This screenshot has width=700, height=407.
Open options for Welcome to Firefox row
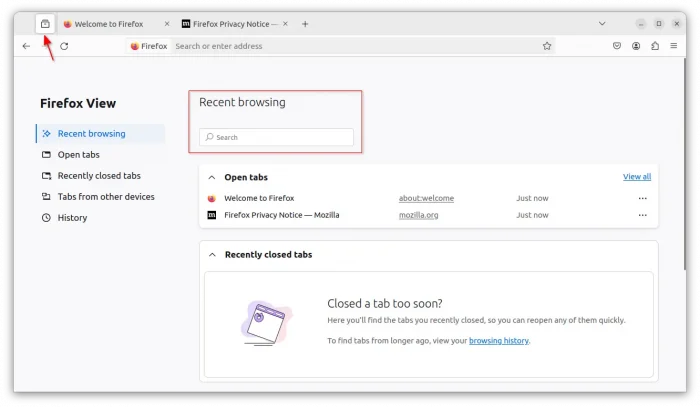pyautogui.click(x=643, y=198)
